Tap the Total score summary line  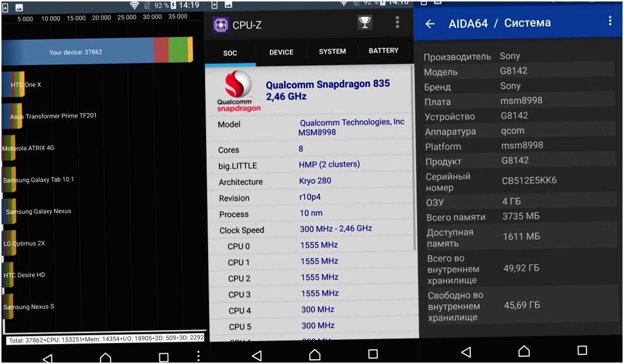click(106, 339)
